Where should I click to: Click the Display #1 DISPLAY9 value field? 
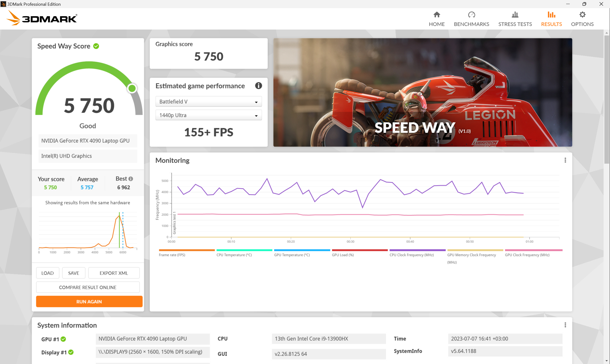[x=152, y=352]
